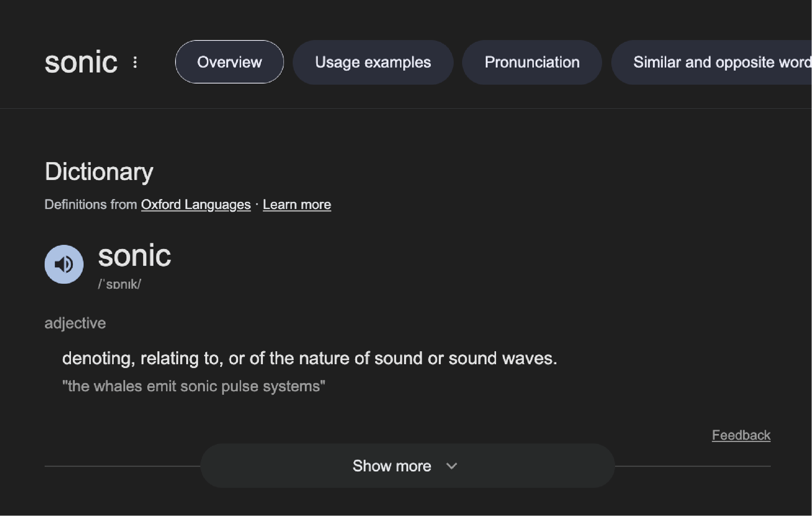Click the "Definitions from" attribution text

(x=91, y=205)
